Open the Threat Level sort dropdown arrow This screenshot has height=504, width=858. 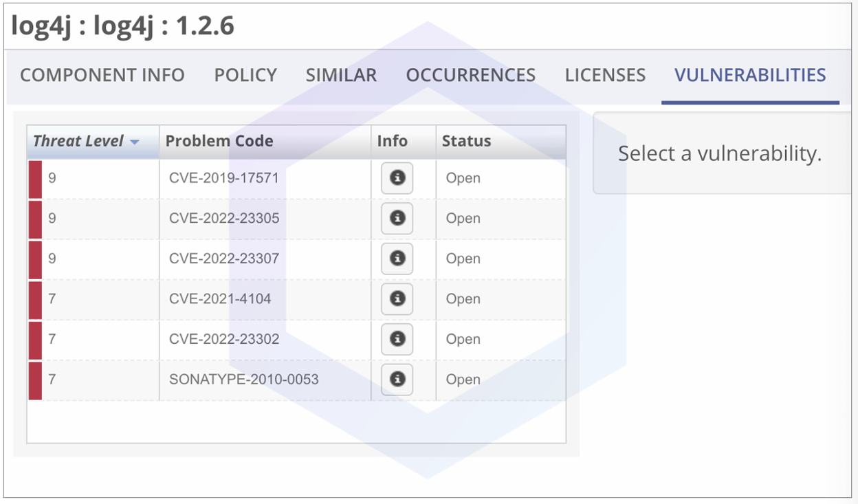point(135,141)
